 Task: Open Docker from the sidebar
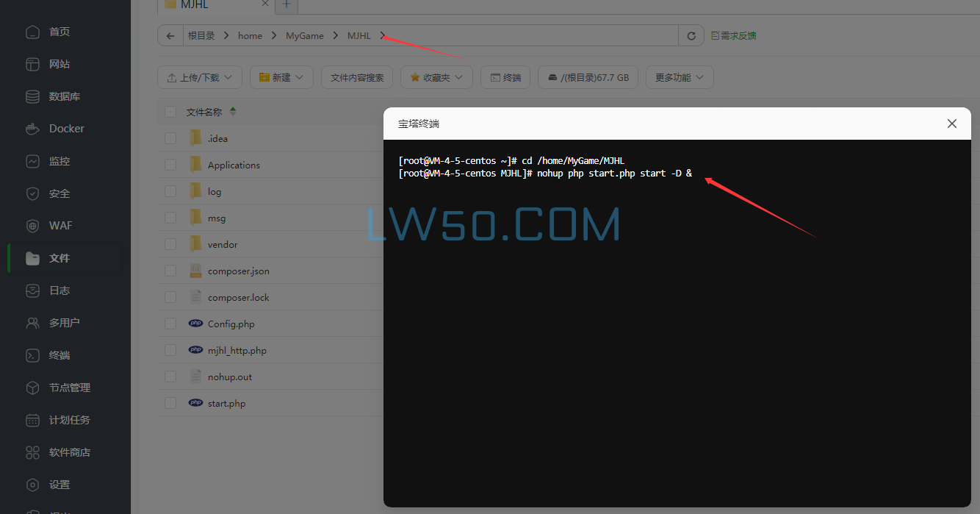[66, 129]
